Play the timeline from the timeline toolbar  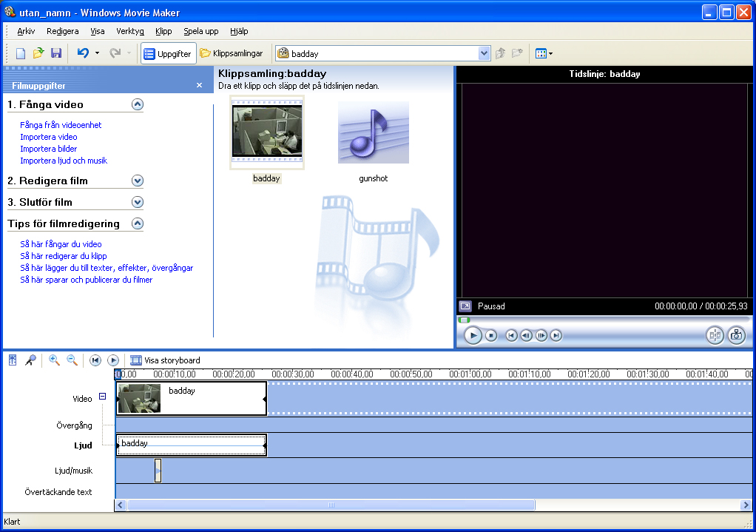[113, 360]
